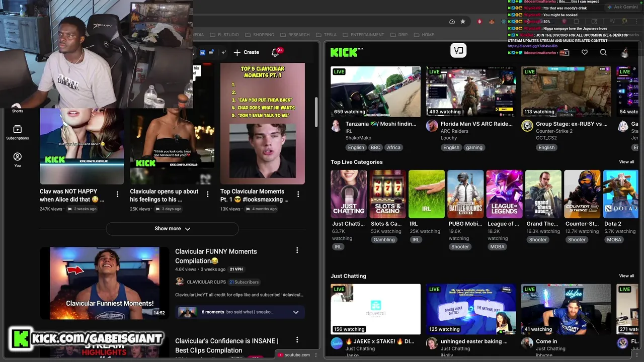Open 'Clav was NOT HAPPY' short thumbnail
Viewport: 644px width, 362px height.
tap(82, 146)
